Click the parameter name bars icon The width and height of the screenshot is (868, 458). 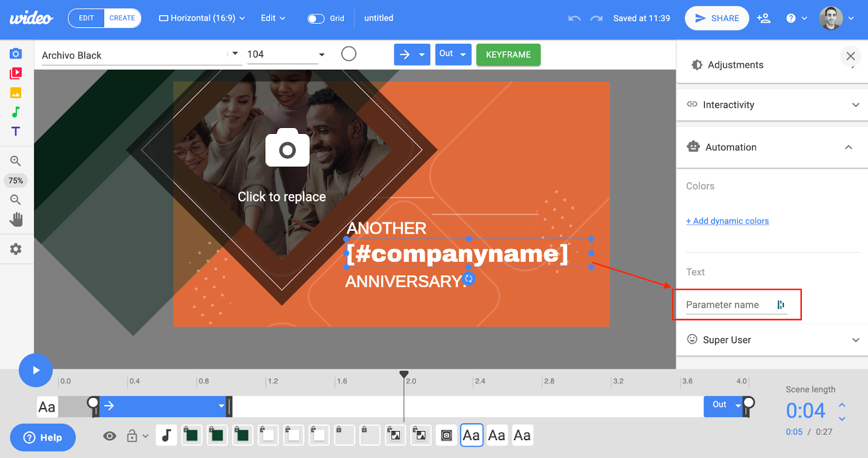tap(781, 305)
